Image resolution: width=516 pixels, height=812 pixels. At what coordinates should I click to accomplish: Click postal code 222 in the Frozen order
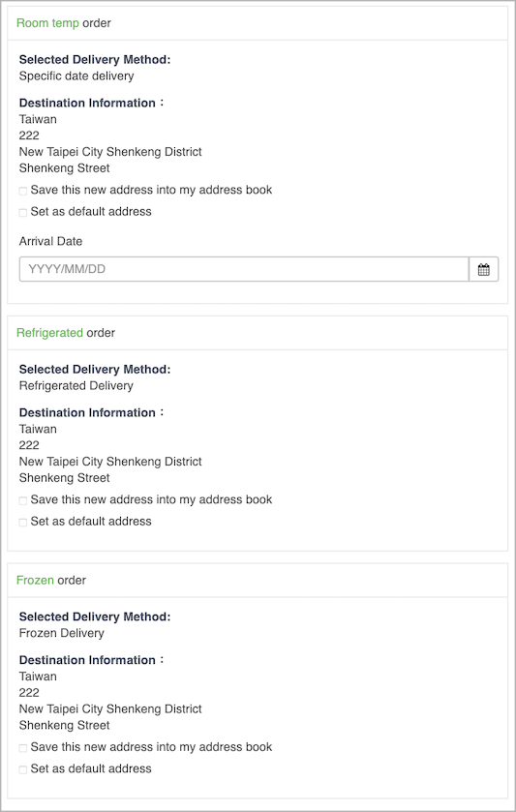tap(29, 693)
